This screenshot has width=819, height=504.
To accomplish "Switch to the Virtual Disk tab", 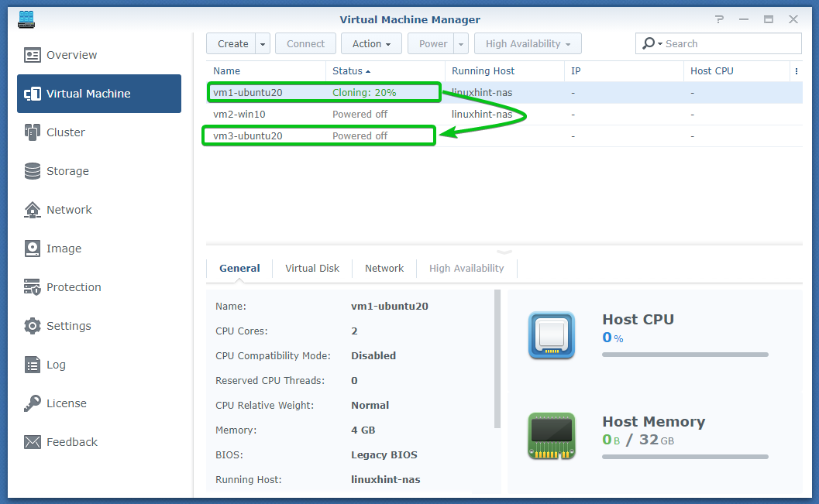I will pos(312,269).
